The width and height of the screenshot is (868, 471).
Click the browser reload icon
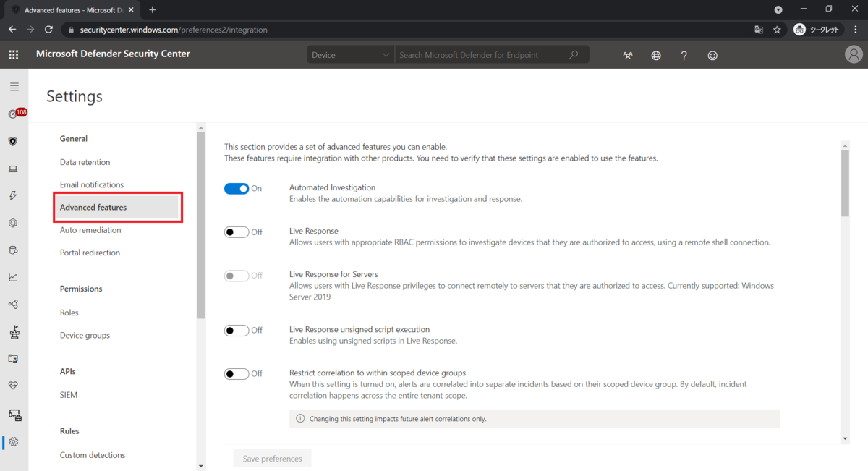coord(48,30)
